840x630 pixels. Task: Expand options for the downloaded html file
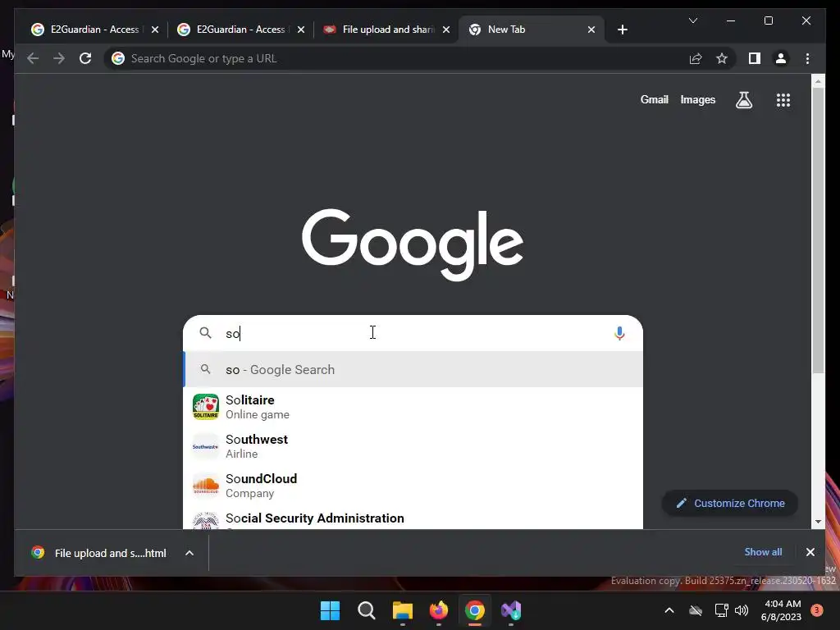189,553
